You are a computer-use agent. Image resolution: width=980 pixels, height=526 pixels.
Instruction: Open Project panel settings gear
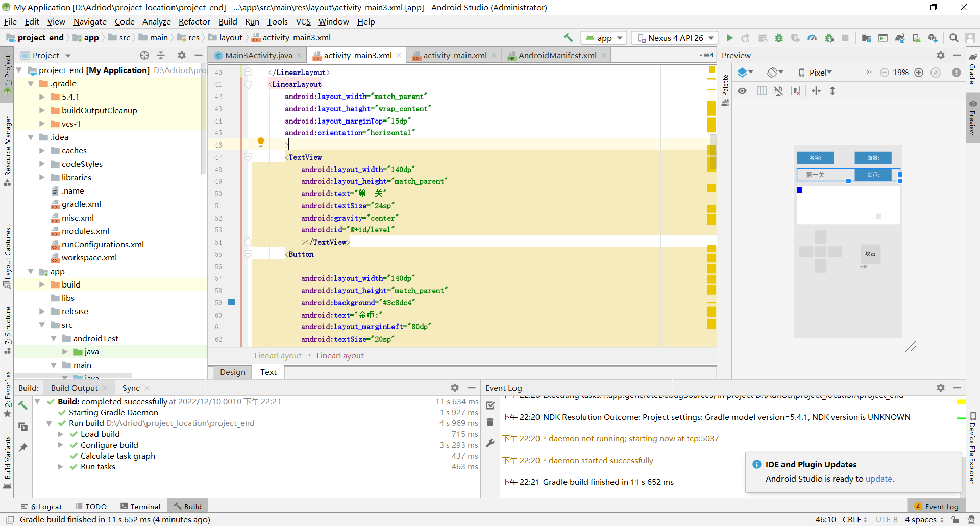pos(181,55)
